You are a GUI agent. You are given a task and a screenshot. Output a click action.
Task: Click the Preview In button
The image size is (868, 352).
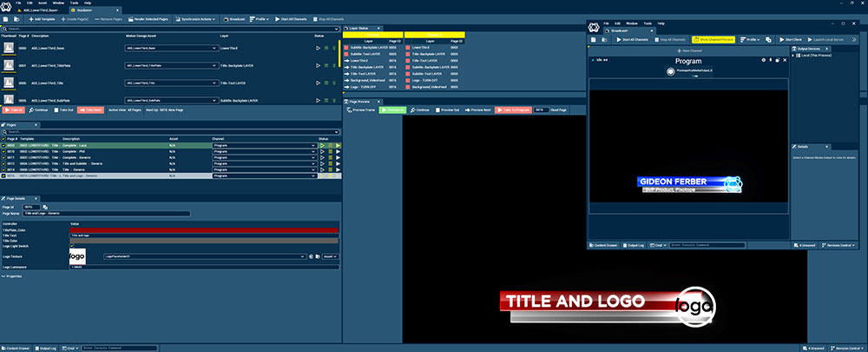(x=392, y=110)
